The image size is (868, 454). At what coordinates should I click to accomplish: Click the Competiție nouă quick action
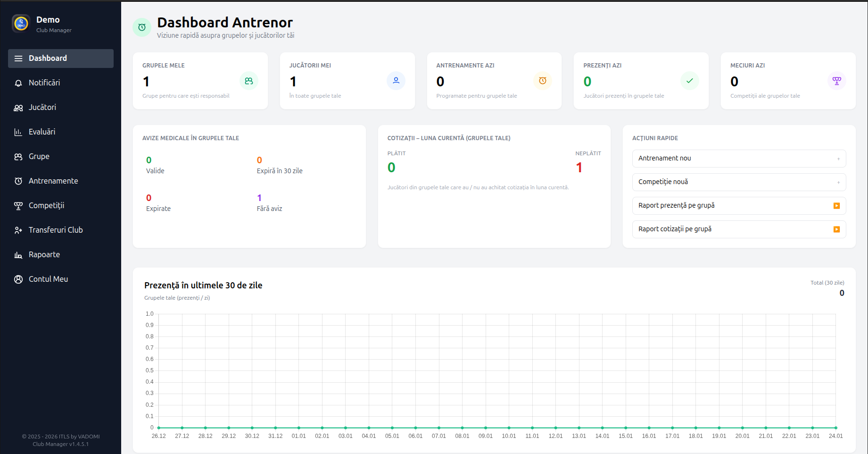[738, 182]
